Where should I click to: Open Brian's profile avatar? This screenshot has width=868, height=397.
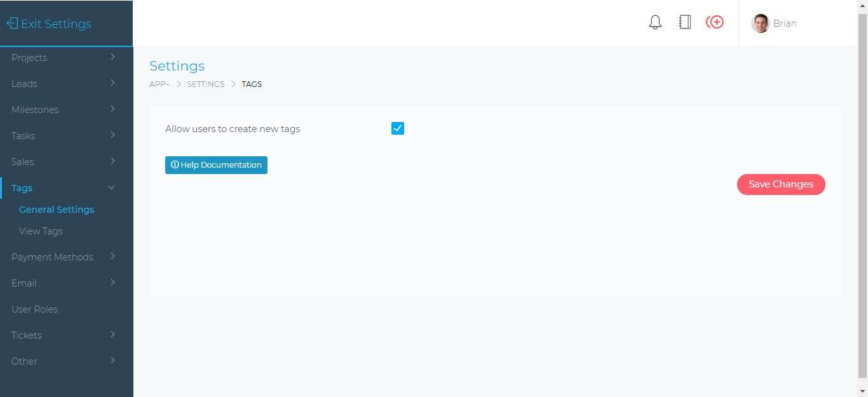(x=760, y=23)
